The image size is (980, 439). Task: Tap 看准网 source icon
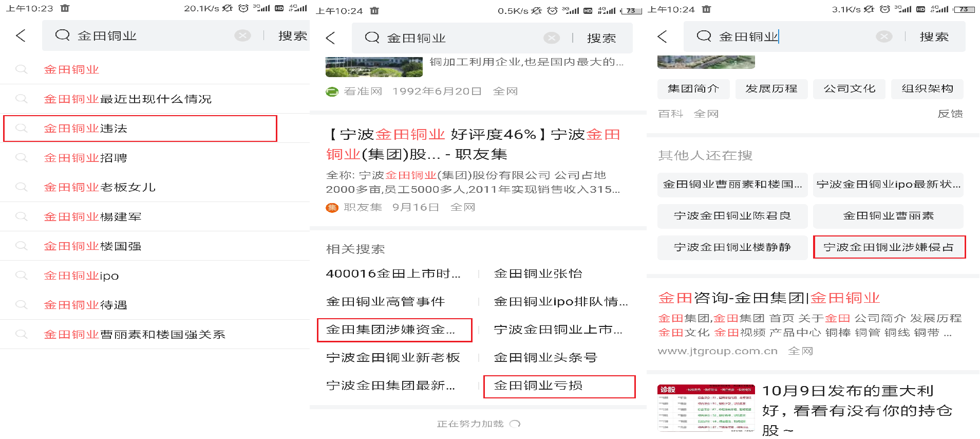[x=332, y=92]
